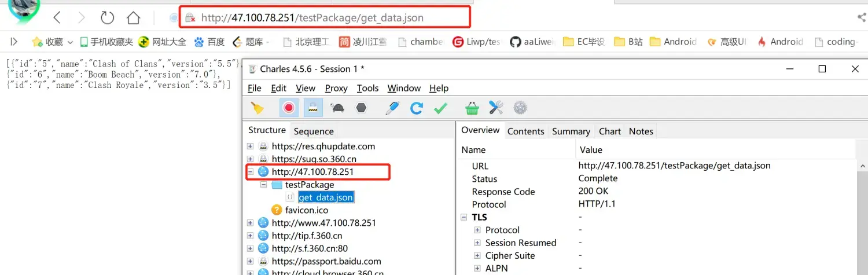868x275 pixels.
Task: Open the 网址大全 bookmark
Action: click(x=163, y=42)
